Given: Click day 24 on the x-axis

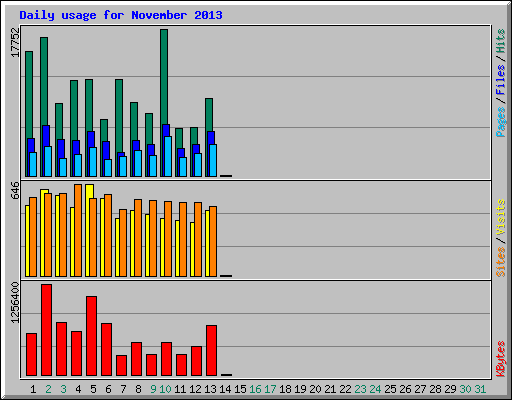Looking at the screenshot, I should pyautogui.click(x=375, y=389).
